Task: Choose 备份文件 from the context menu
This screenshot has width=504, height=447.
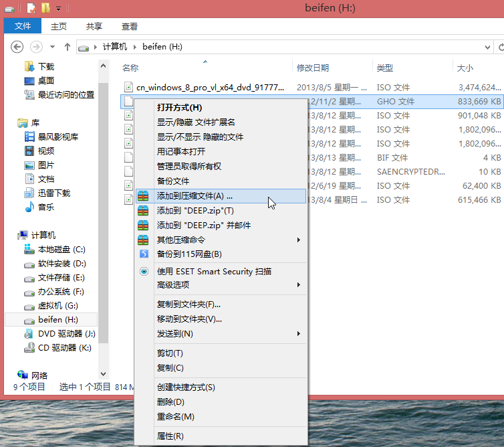Action: (x=221, y=181)
